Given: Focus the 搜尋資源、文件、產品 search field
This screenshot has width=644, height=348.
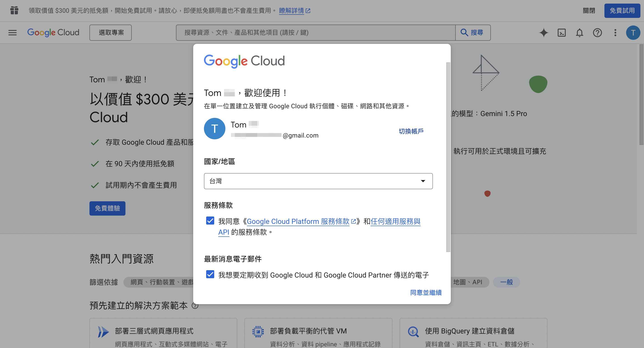Looking at the screenshot, I should coord(316,32).
